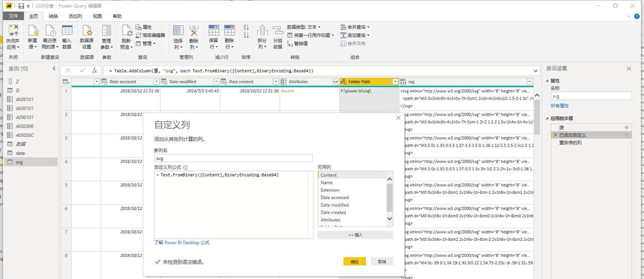
Task: Select Extension in available columns list
Action: [352, 190]
